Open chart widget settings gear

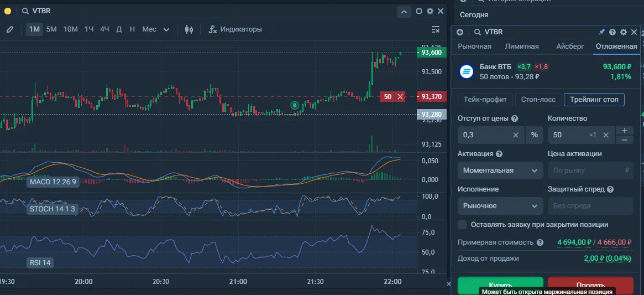coord(430,12)
